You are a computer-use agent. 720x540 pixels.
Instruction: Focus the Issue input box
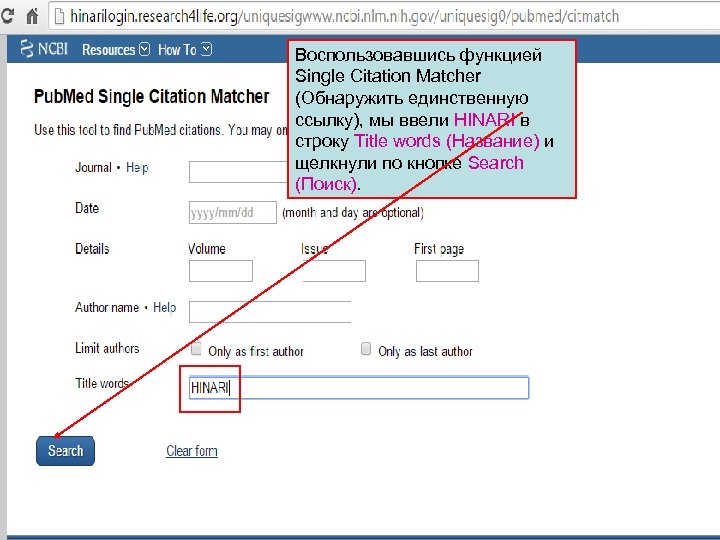click(x=334, y=271)
